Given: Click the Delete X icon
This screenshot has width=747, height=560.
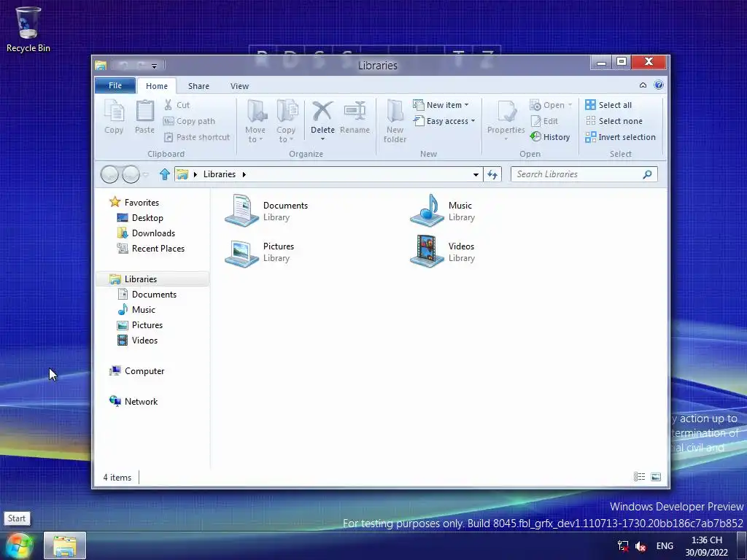Looking at the screenshot, I should click(x=322, y=112).
